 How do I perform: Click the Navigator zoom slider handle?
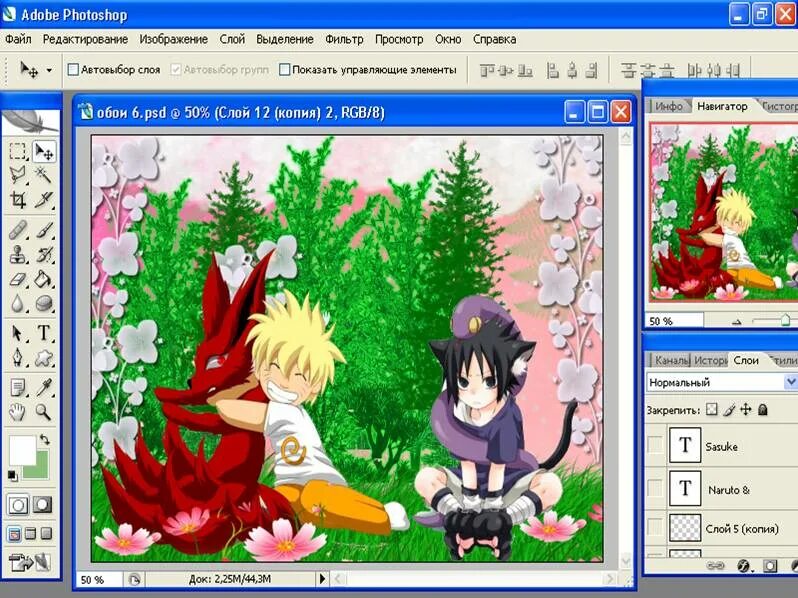[785, 320]
